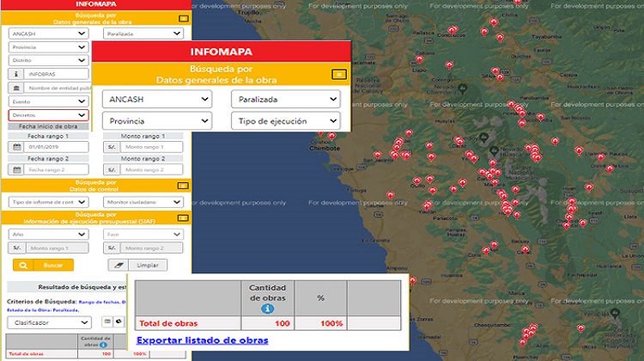Open the Clasificador dropdown

[x=49, y=323]
